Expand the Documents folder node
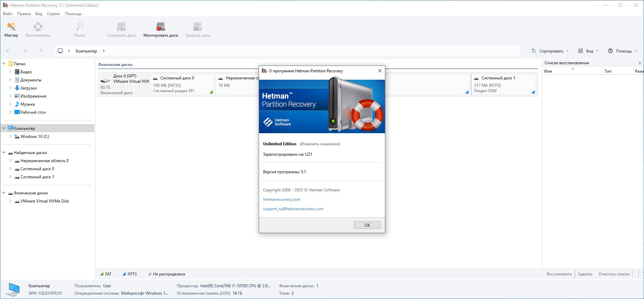644x299 pixels. click(x=10, y=80)
